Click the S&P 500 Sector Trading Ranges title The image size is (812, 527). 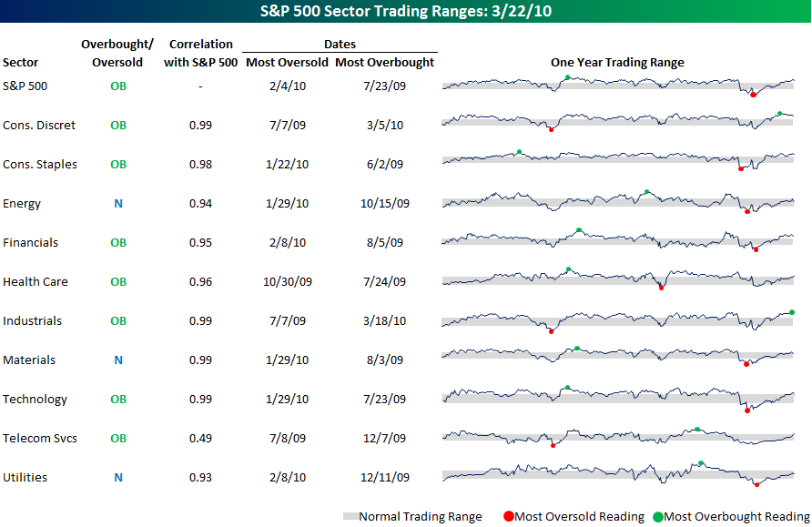click(406, 12)
